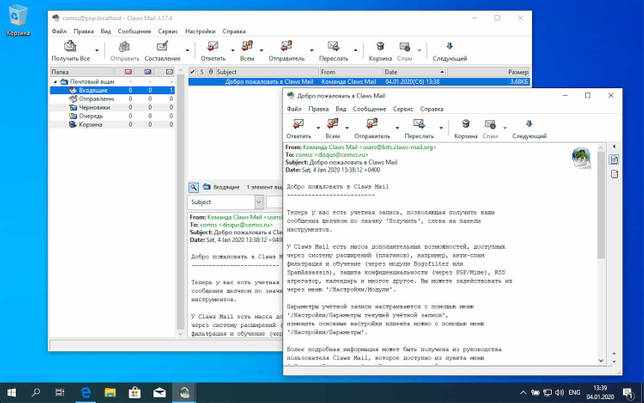
Task: Open the quick search Subject combo box
Action: click(226, 202)
